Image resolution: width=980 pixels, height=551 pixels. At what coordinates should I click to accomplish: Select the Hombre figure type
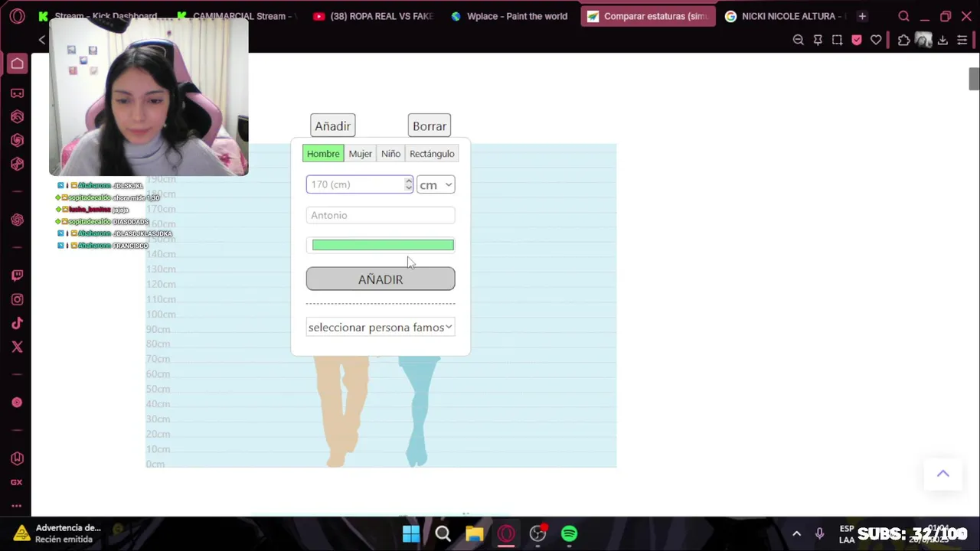[x=323, y=154]
